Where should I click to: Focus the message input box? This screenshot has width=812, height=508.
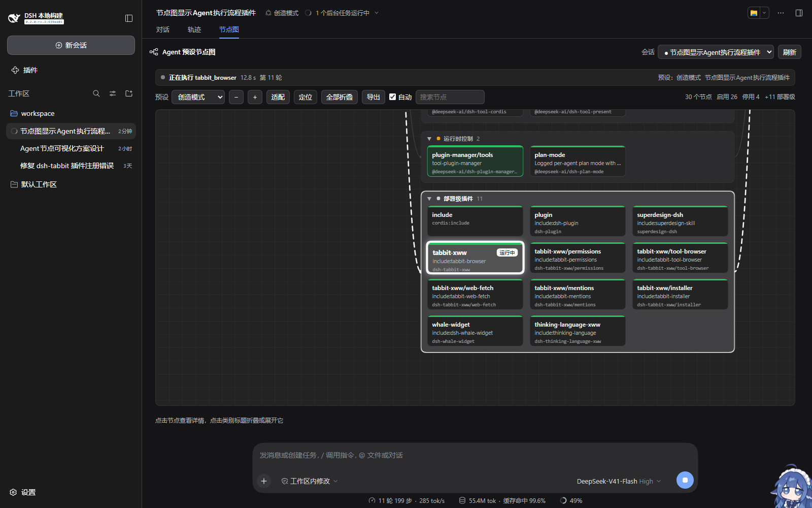click(x=475, y=456)
